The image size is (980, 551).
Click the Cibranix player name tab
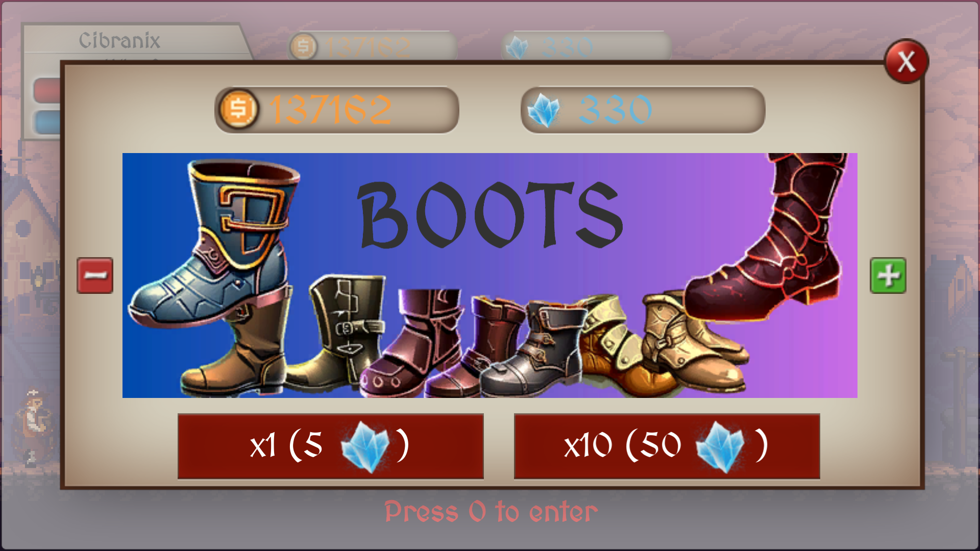[119, 41]
